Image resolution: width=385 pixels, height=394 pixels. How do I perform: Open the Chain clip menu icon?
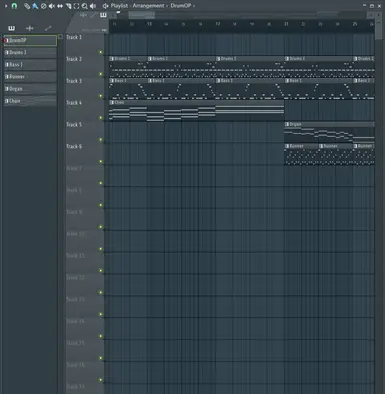click(112, 102)
